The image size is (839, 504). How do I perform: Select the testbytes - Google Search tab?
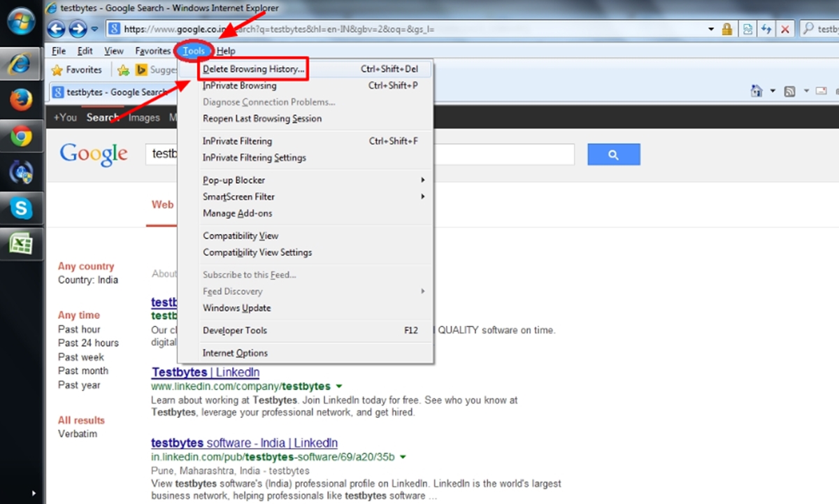pyautogui.click(x=110, y=92)
